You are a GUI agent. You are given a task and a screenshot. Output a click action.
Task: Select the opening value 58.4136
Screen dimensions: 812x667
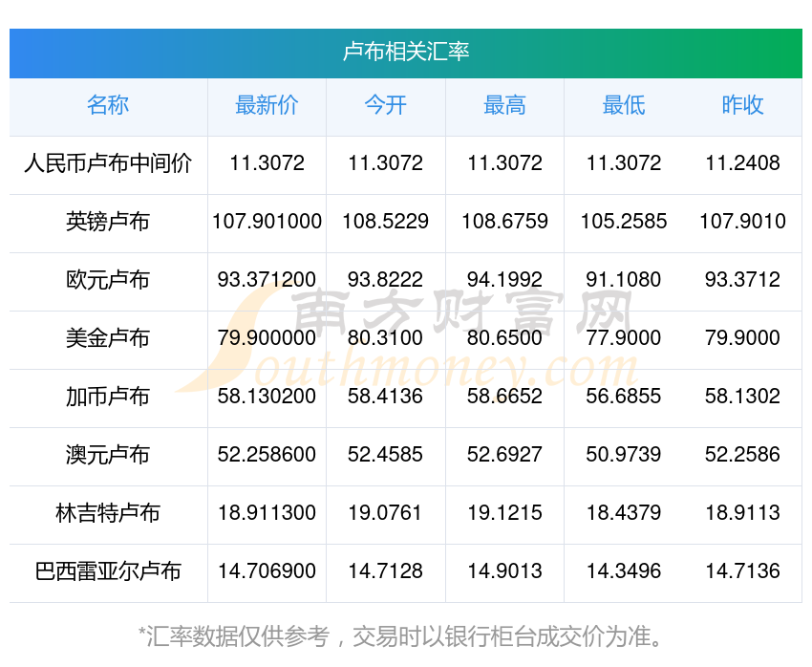385,397
